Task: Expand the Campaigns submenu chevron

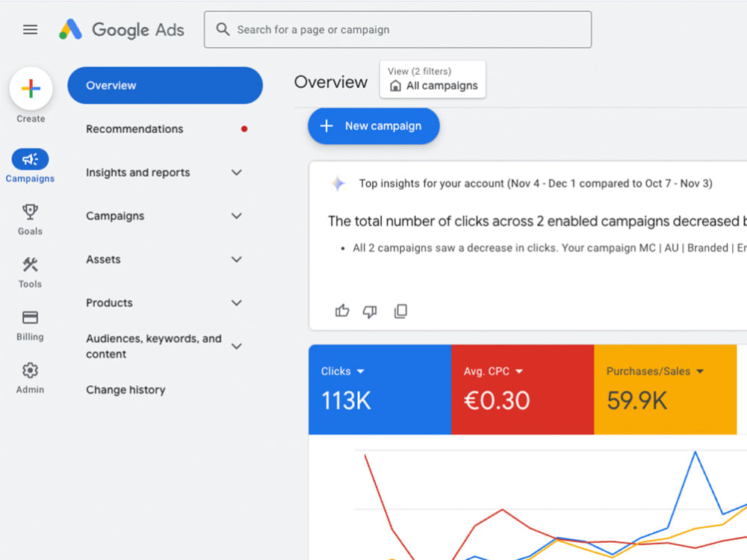Action: pos(236,216)
